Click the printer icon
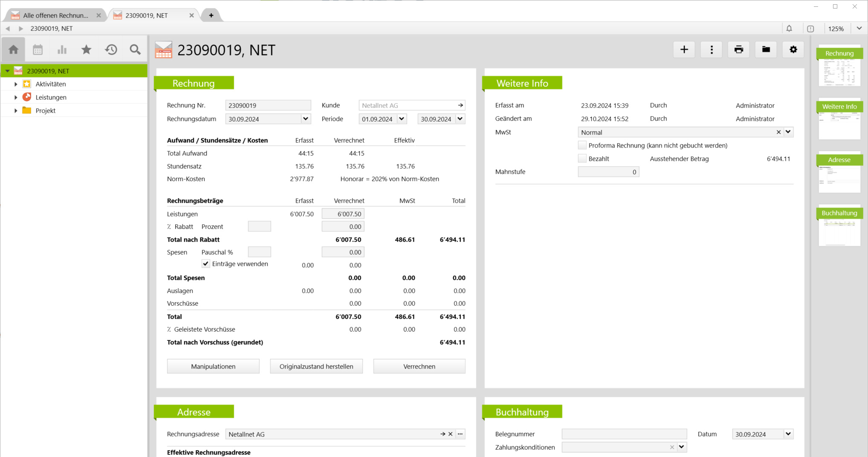 (x=739, y=49)
